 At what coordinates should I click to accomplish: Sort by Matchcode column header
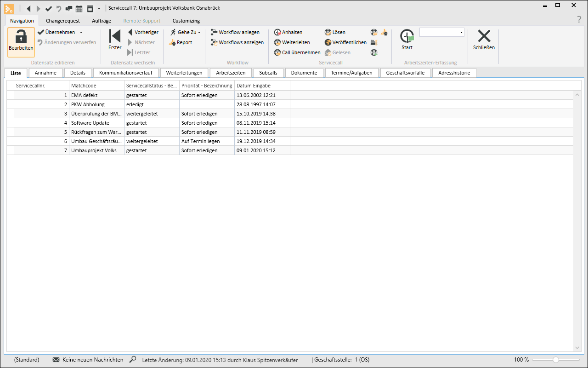tap(96, 86)
